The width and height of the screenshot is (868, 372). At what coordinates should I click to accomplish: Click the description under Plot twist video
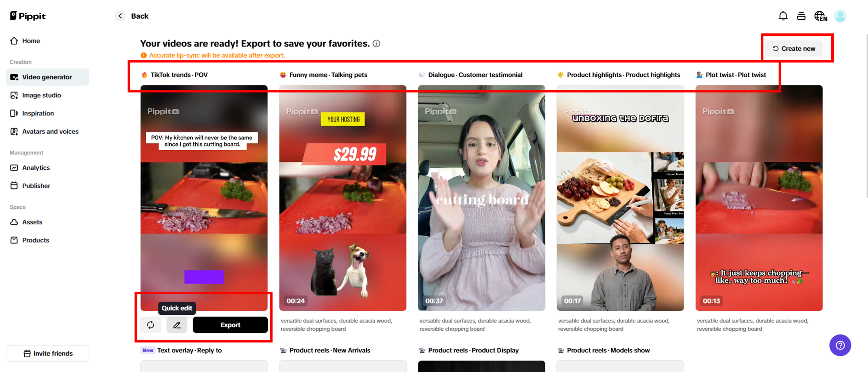click(753, 325)
